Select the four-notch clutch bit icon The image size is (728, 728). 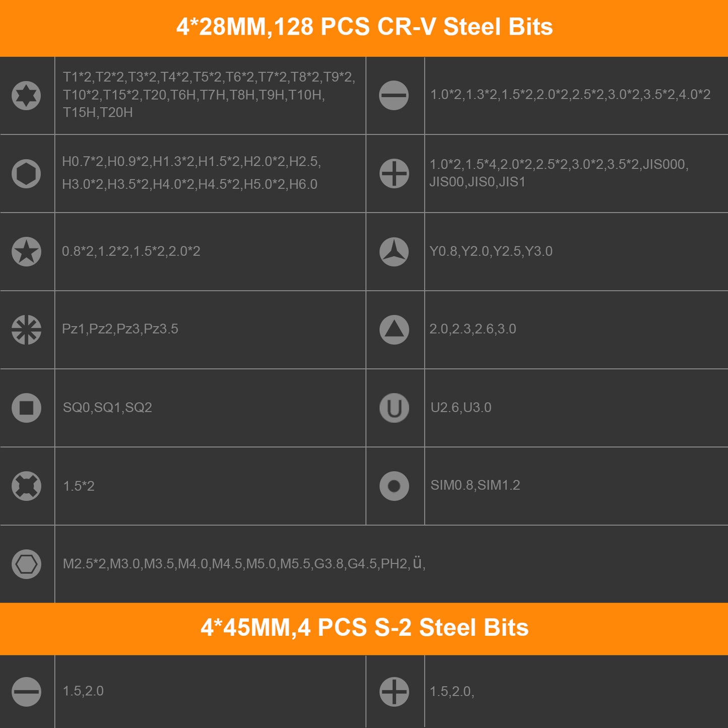click(x=26, y=486)
